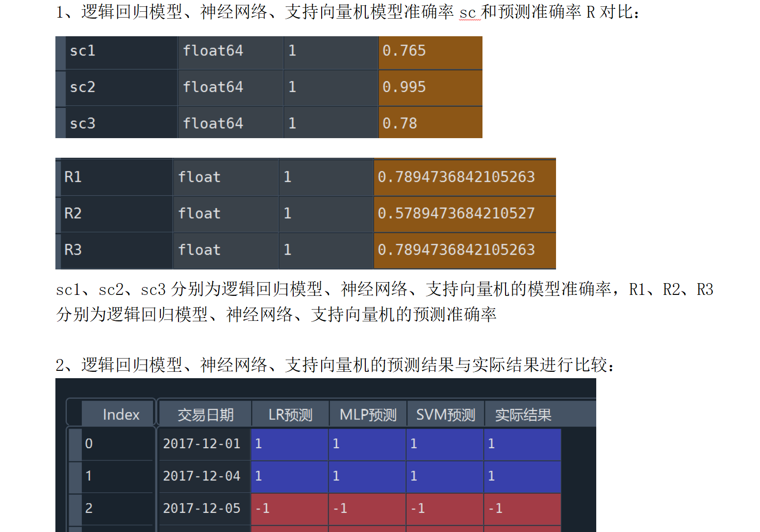Select index row 0 in the dataframe
760x532 pixels.
pos(118,444)
